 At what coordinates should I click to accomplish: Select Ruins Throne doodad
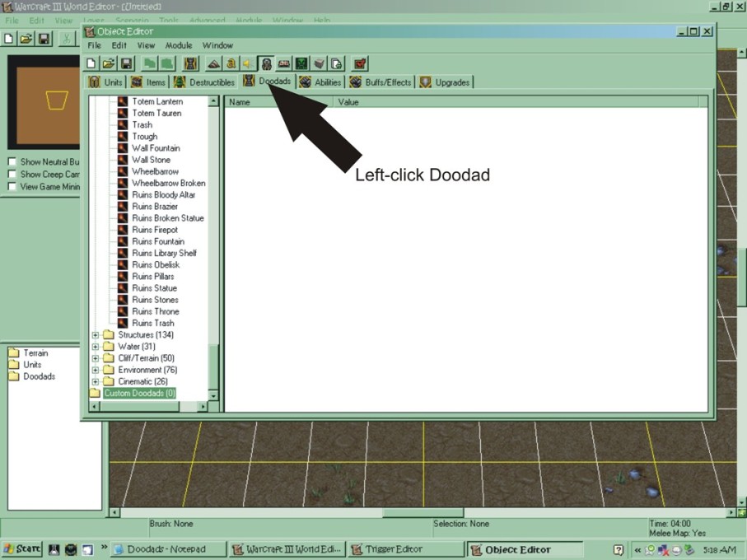[x=156, y=311]
